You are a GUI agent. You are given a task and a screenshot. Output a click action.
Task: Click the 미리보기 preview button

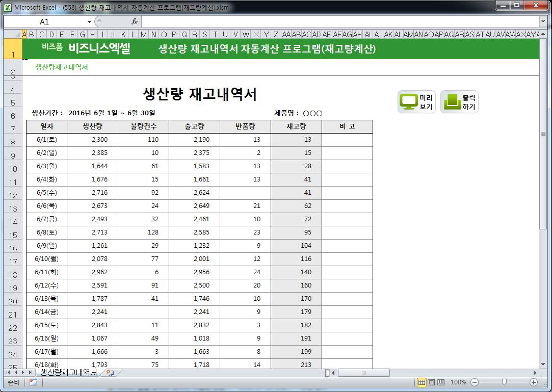[x=416, y=102]
